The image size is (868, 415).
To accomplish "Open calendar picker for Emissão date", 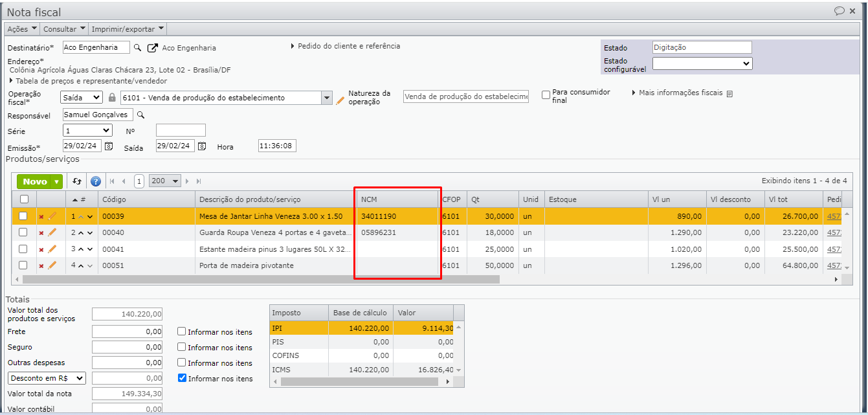I will 109,146.
